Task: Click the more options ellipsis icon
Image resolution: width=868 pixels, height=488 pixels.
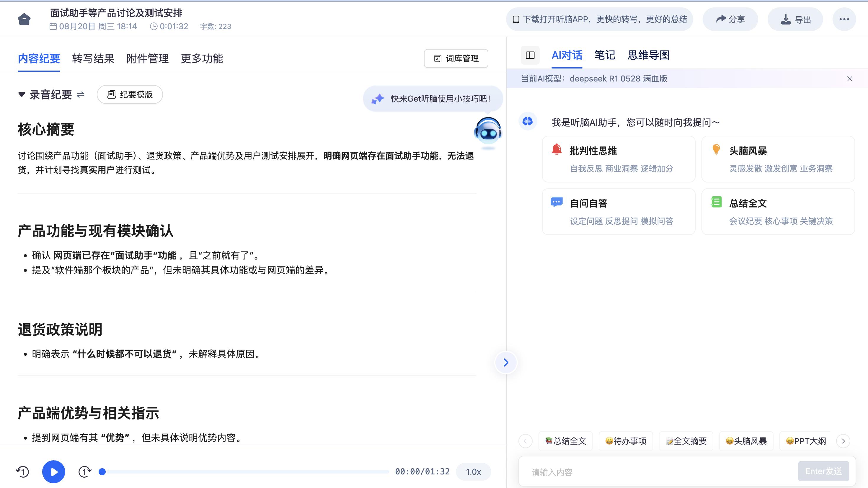Action: (x=844, y=19)
